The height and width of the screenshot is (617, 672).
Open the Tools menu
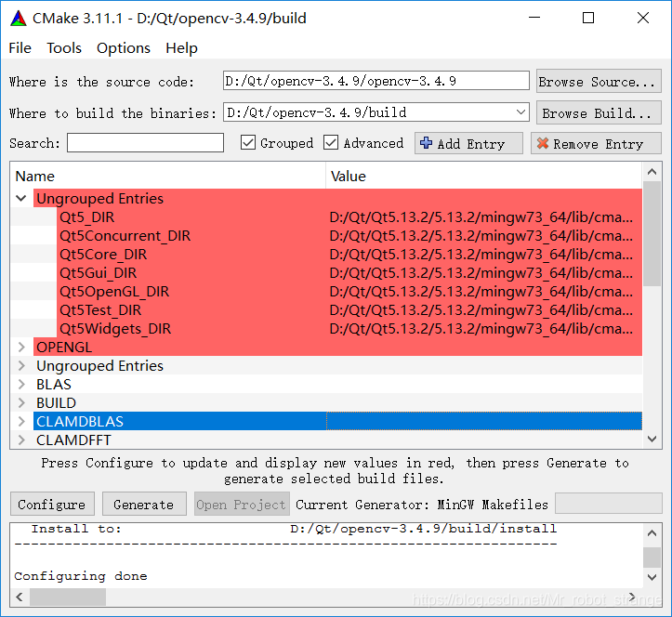64,48
